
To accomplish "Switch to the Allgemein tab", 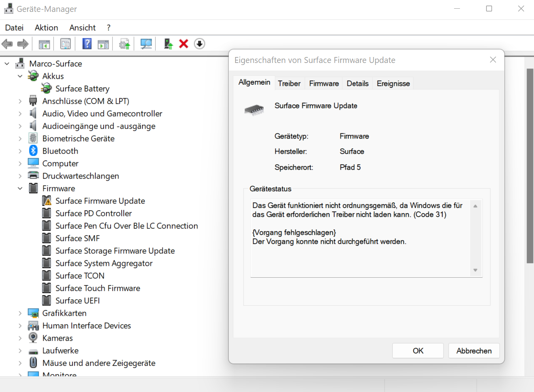I will [254, 82].
